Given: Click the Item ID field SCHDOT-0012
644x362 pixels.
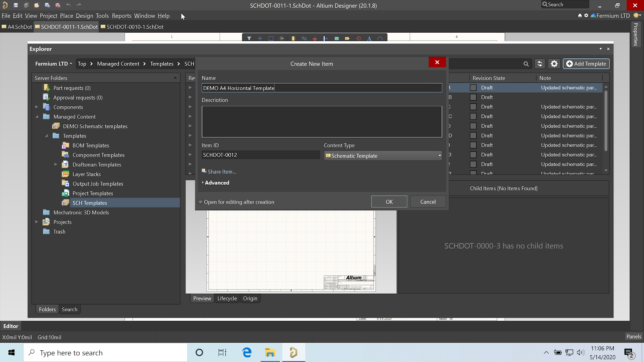Looking at the screenshot, I should coord(260,155).
